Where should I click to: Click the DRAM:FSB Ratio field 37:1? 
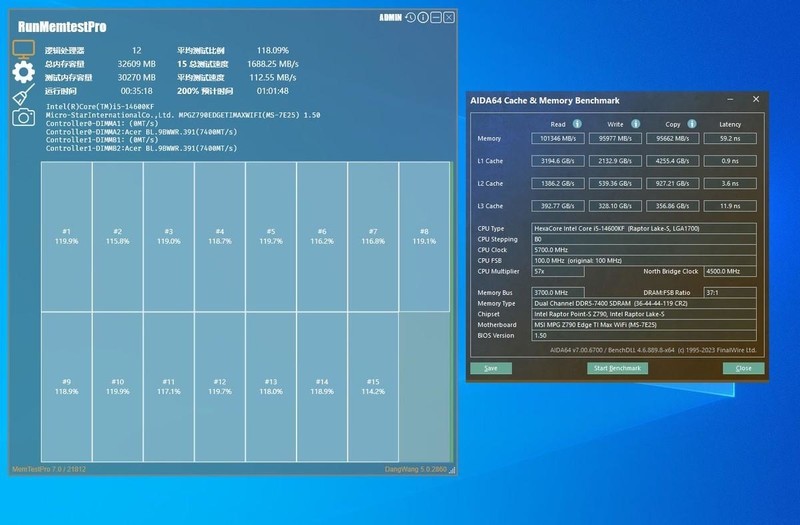click(730, 292)
